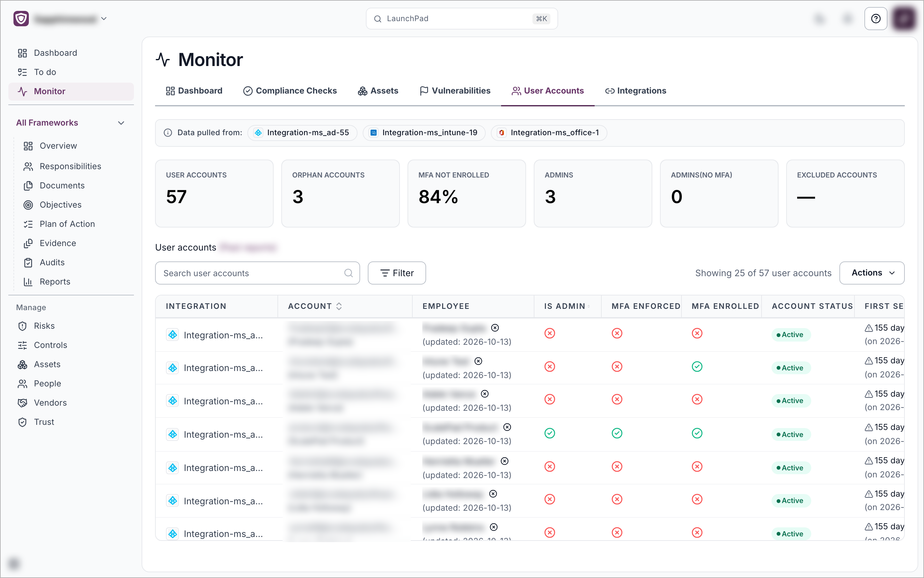Click the MFA Not Enrolled stat card
This screenshot has height=578, width=924.
466,194
